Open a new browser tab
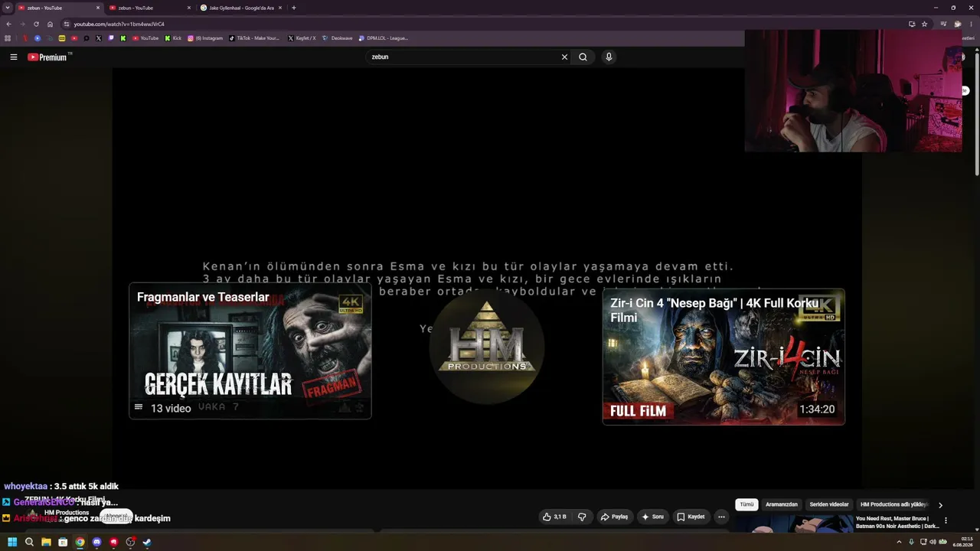This screenshot has height=551, width=980. tap(294, 8)
